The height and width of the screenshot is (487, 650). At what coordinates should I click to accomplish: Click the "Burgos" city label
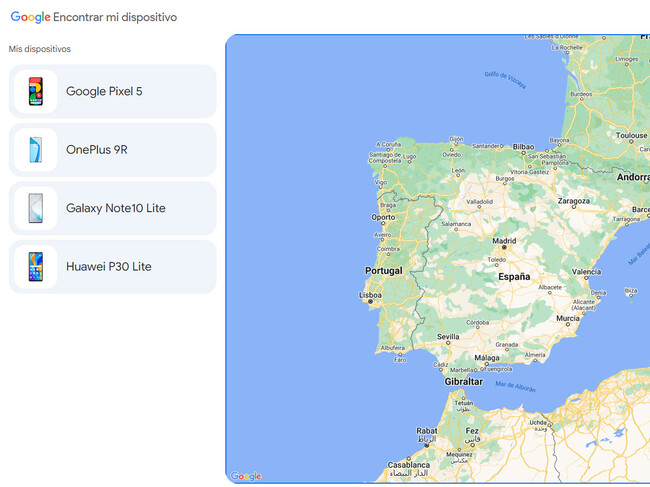505,179
